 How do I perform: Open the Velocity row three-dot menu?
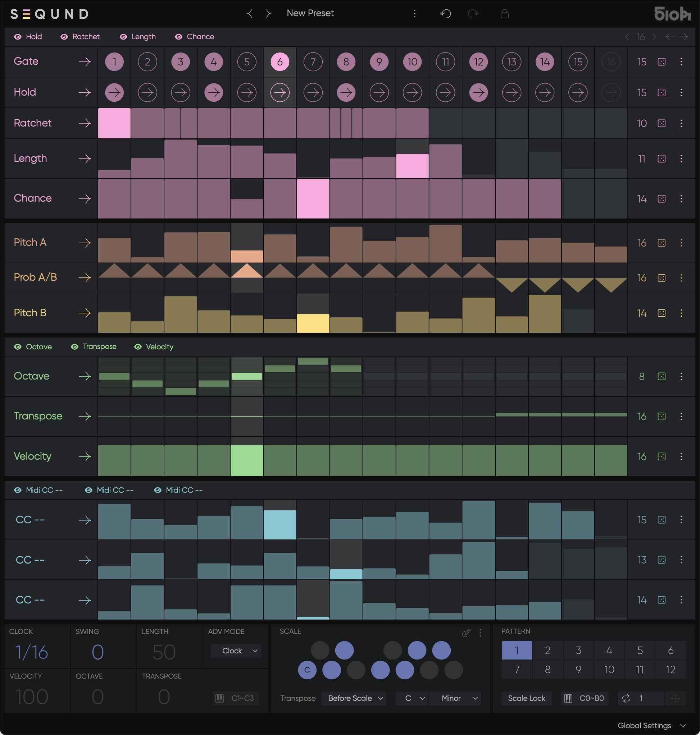click(681, 456)
